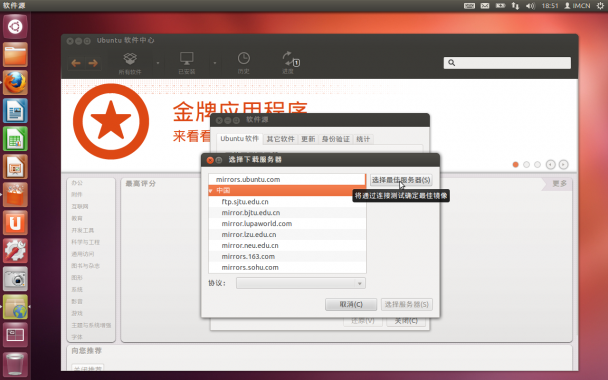Open the sound volume indicator
Image resolution: width=608 pixels, height=380 pixels.
pos(530,6)
